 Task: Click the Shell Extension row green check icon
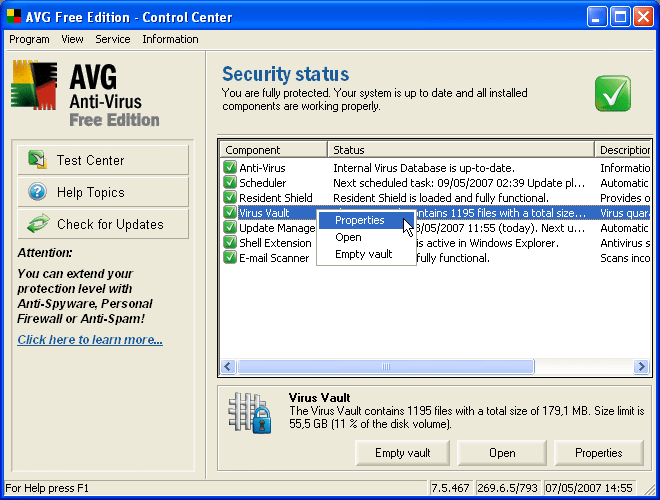(230, 242)
